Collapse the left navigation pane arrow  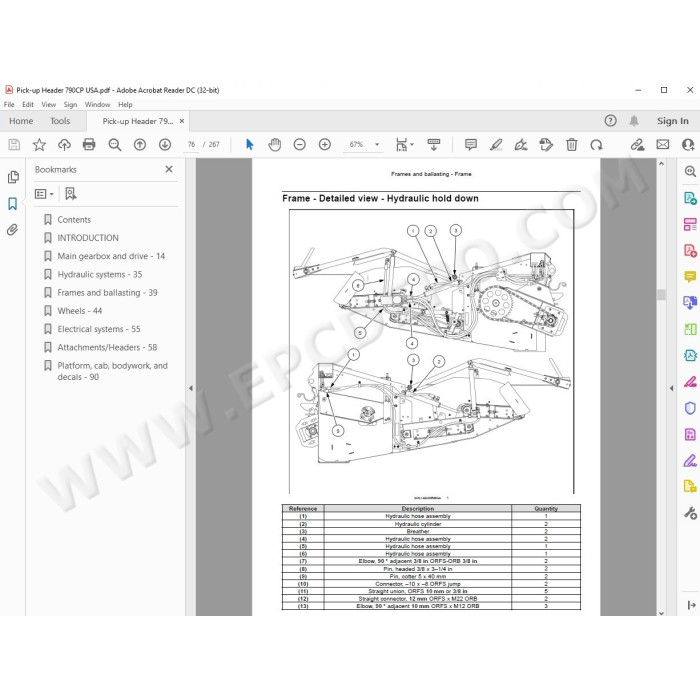(191, 388)
